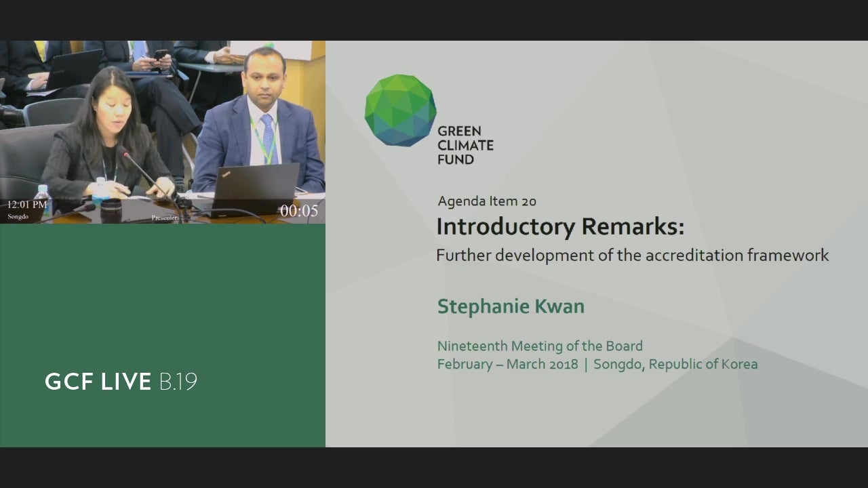Click the presenter name "Stephanie Kwan"
The width and height of the screenshot is (868, 488).
[x=511, y=306]
